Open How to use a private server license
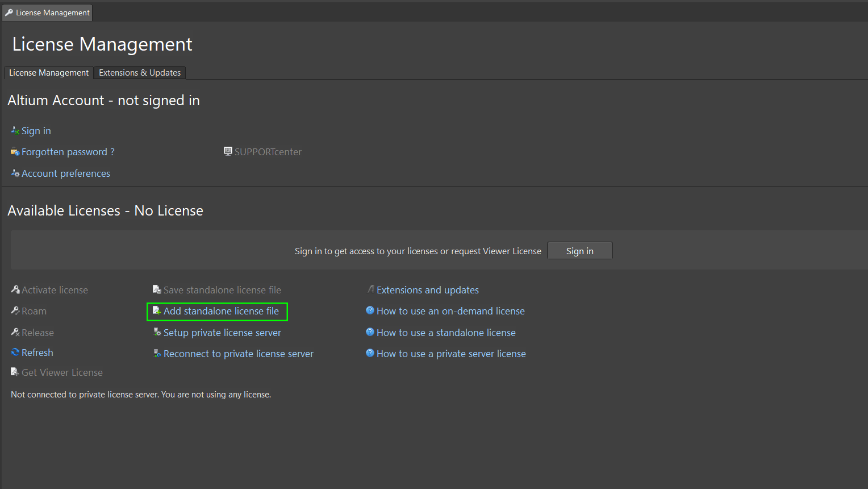868x489 pixels. click(451, 354)
